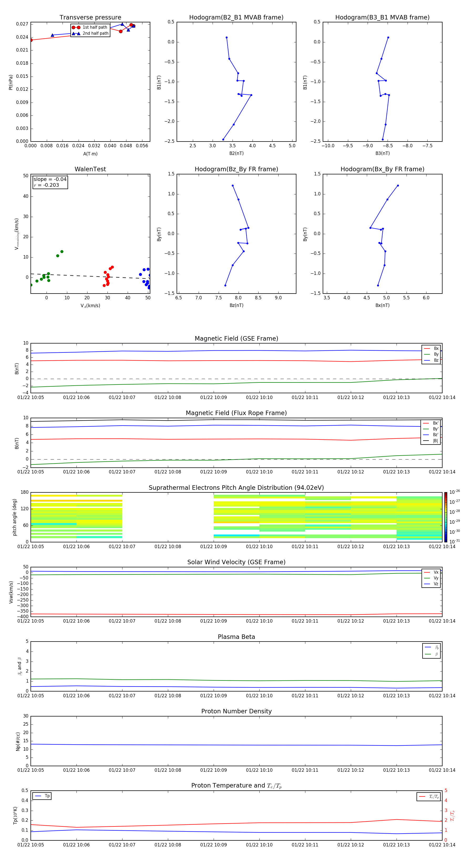The image size is (473, 868).
Task: Click the pitch angle distribution colorbar
Action: 446,517
